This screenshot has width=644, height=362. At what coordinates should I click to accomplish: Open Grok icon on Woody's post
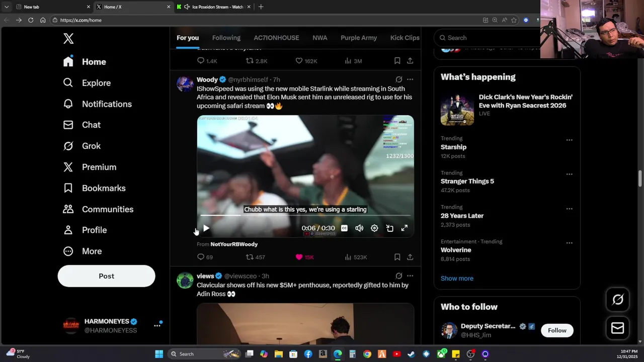click(398, 79)
